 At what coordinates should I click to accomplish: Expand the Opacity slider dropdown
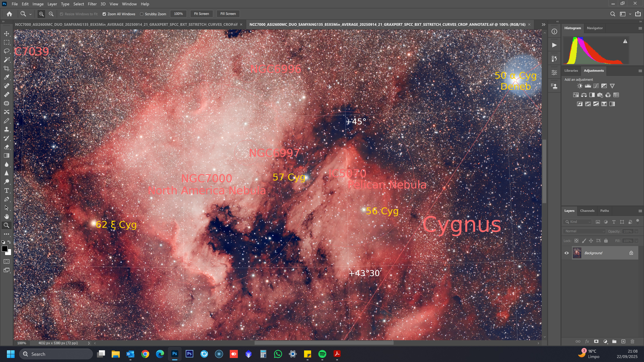(x=636, y=231)
